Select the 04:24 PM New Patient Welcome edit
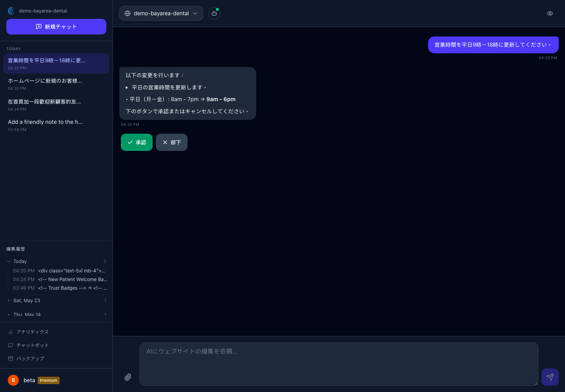Viewport: 565px width, 392px height. tap(60, 279)
